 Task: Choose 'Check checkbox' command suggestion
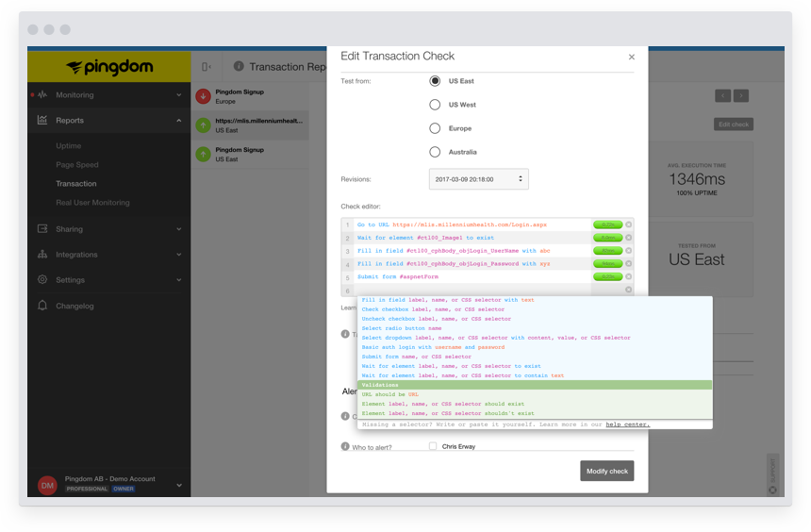pos(433,309)
